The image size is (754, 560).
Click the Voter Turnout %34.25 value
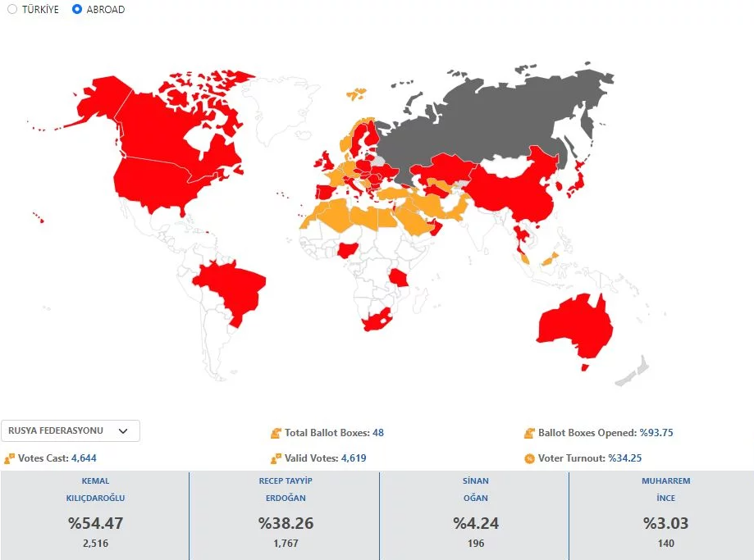tap(624, 458)
